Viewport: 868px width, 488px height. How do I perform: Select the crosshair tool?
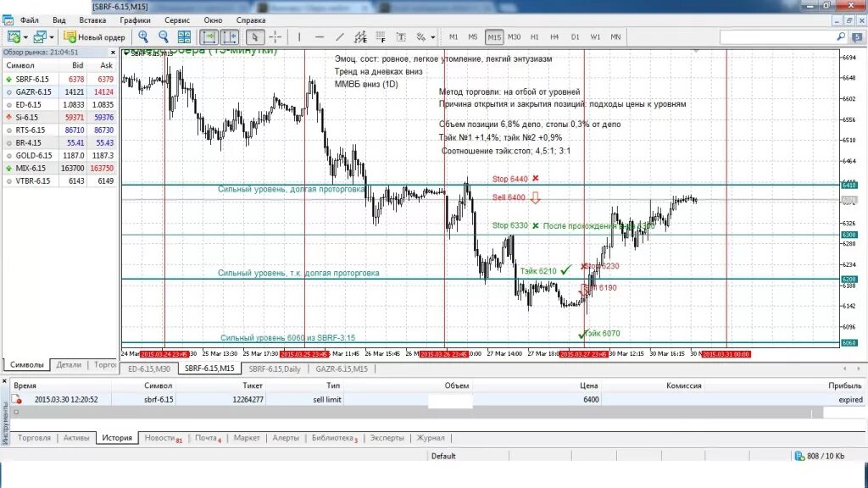pos(275,37)
